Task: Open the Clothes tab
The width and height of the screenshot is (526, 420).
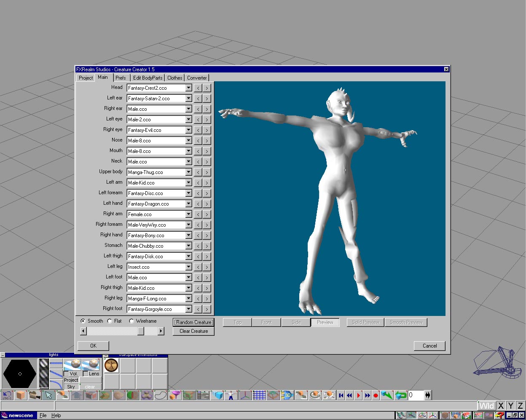Action: [174, 78]
